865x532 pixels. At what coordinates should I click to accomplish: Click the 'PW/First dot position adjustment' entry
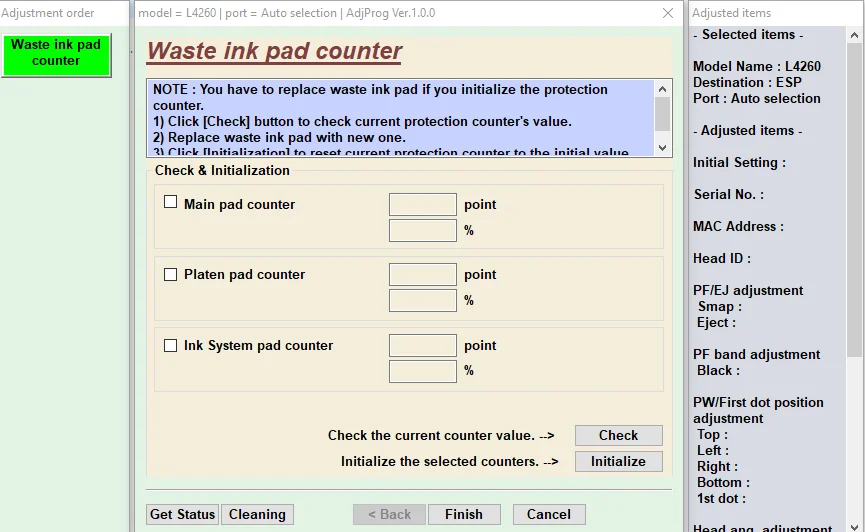point(758,410)
